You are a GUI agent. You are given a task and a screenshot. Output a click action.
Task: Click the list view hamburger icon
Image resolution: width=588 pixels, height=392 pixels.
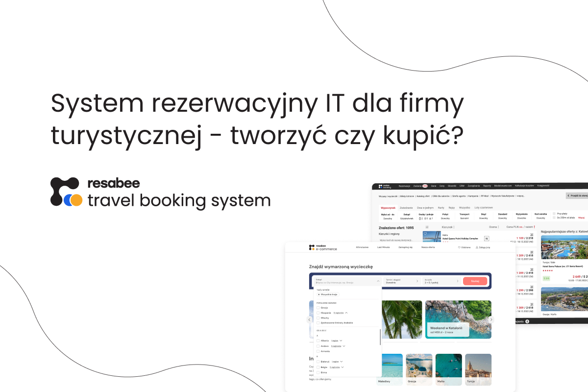427,227
